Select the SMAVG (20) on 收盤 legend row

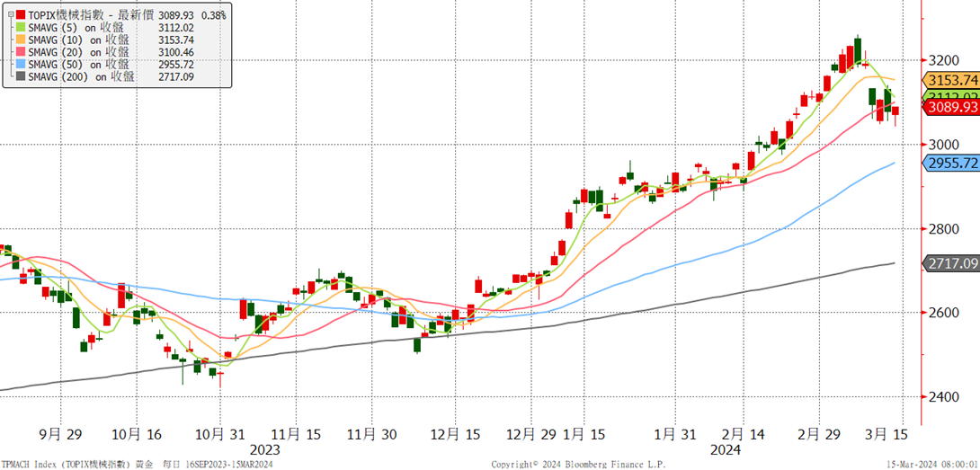78,52
